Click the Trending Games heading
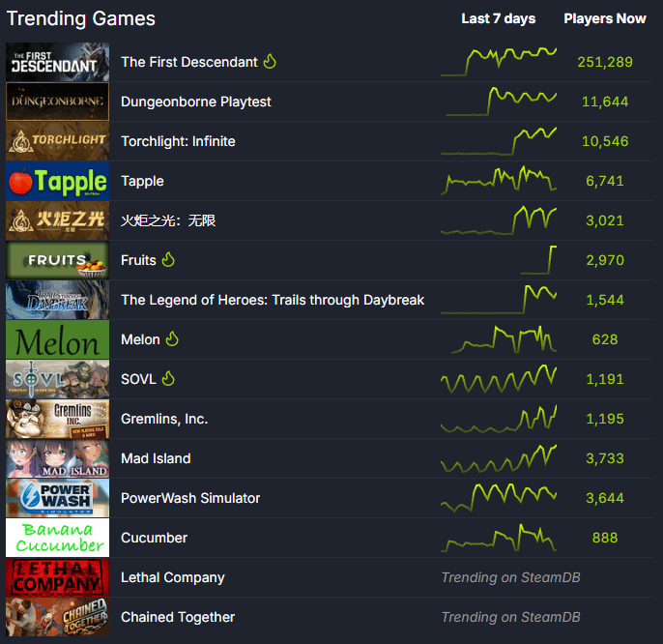The height and width of the screenshot is (644, 663). click(x=81, y=18)
